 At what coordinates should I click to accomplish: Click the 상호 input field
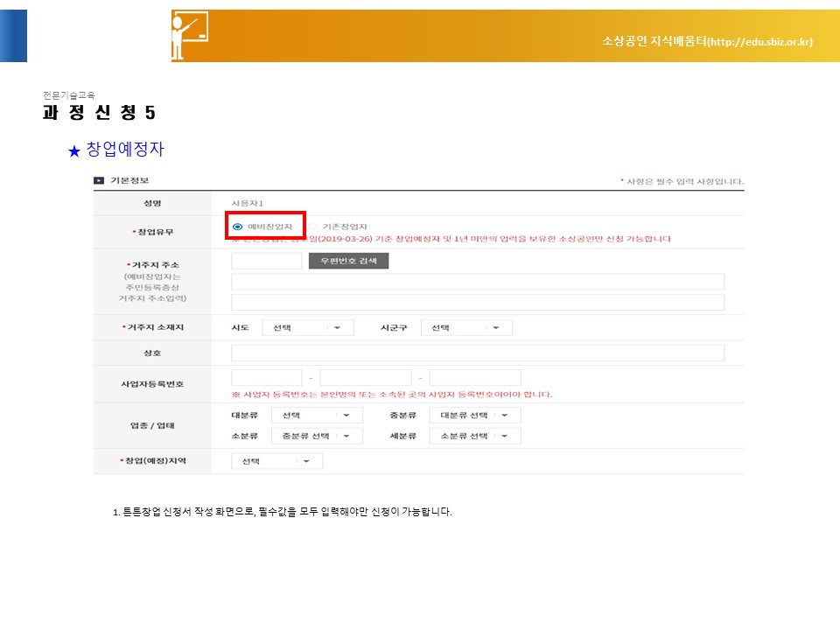[478, 353]
